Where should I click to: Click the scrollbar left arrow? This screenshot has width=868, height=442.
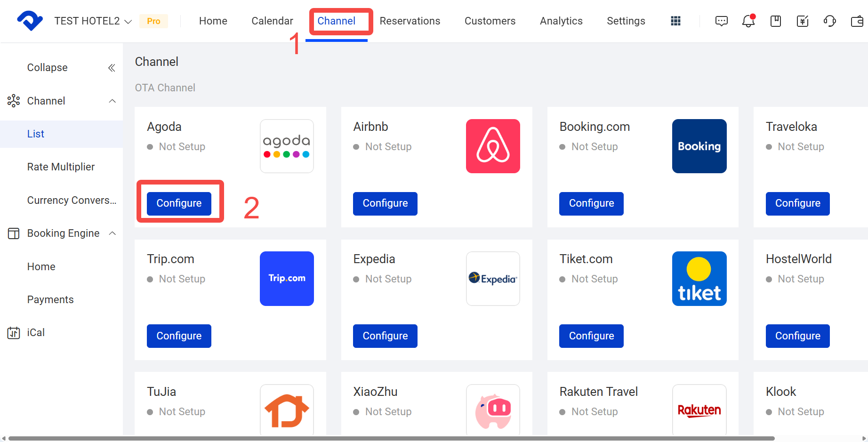coord(4,438)
